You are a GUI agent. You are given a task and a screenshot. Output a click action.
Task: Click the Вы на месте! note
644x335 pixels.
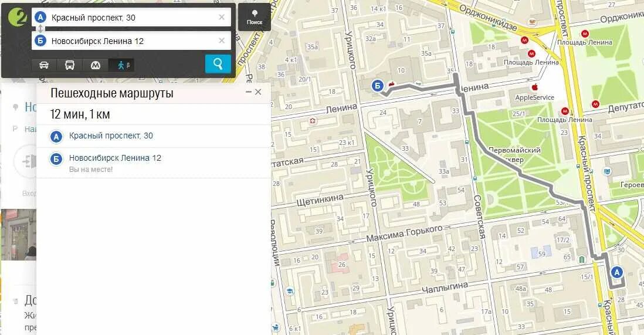(x=91, y=170)
